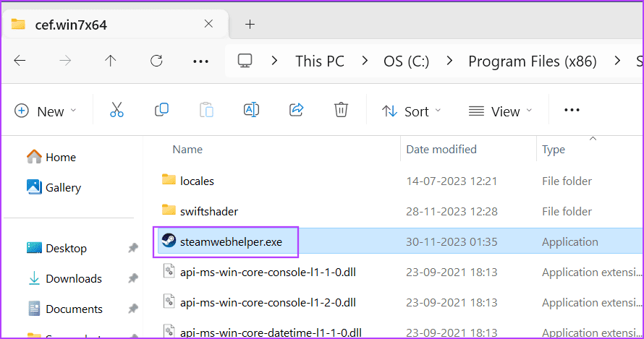Click the Refresh button in navigation bar
Screen dimensions: 644x339
[156, 61]
